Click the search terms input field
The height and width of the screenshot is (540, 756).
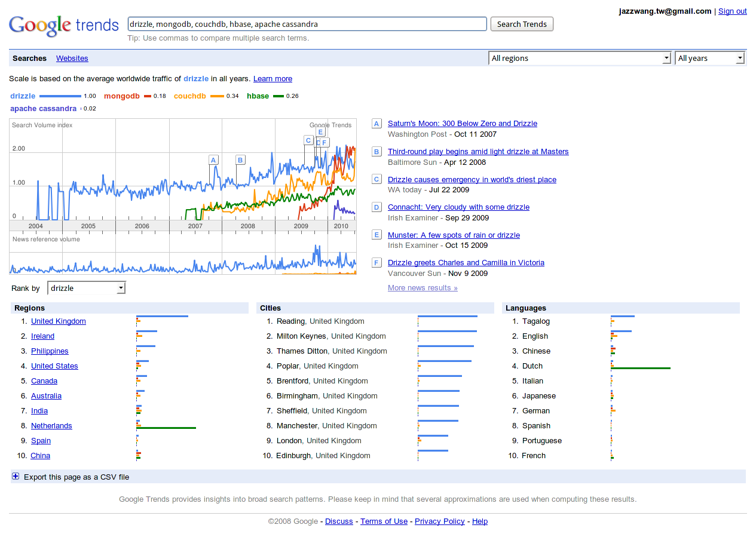(307, 24)
